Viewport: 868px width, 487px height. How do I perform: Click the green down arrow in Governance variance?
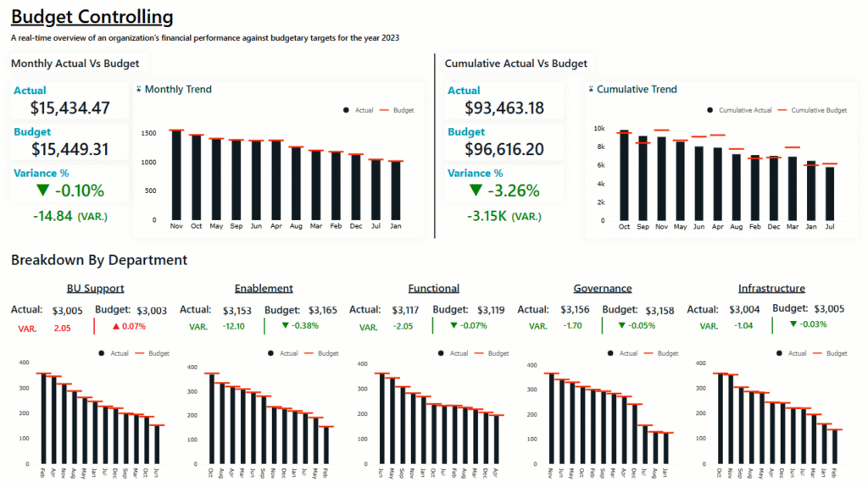[623, 326]
